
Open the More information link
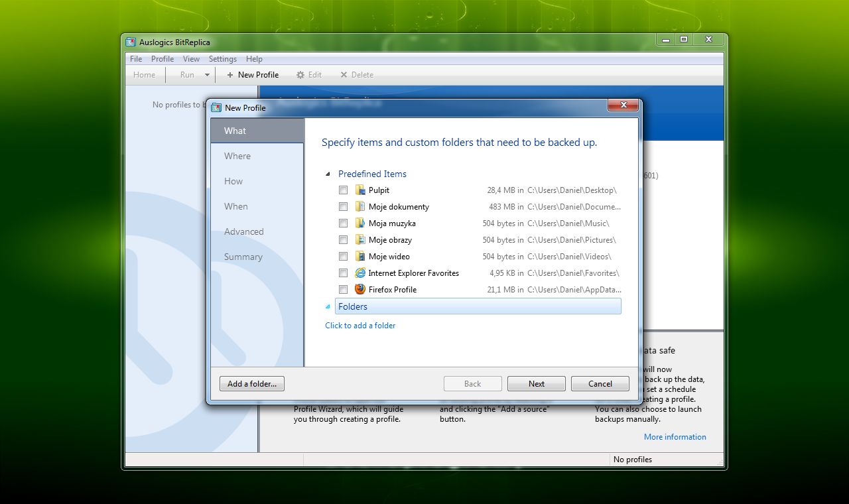[675, 437]
